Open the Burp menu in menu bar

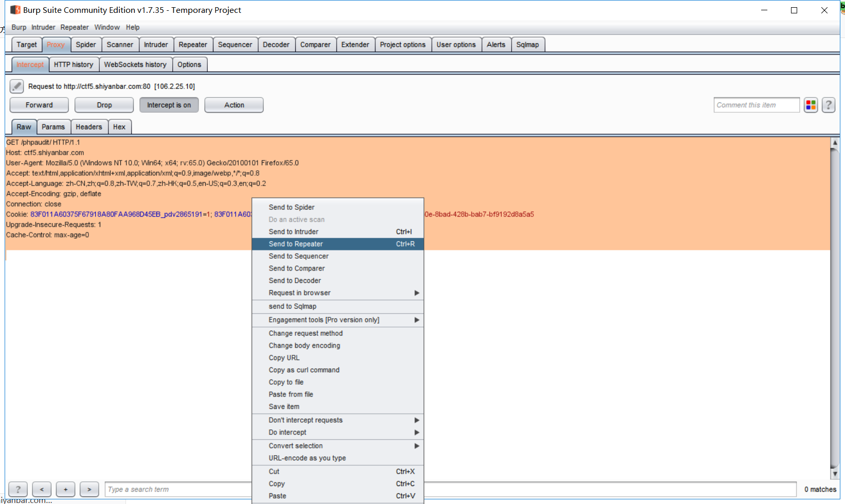(19, 27)
